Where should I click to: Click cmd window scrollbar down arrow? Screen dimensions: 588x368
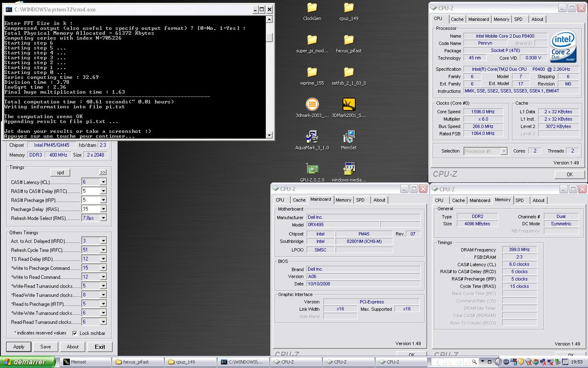pos(269,135)
